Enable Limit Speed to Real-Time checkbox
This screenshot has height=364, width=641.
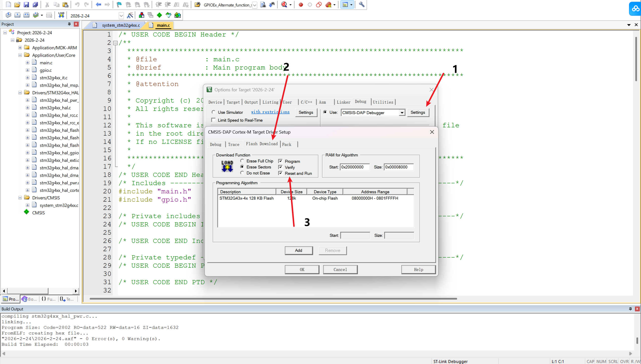coord(214,120)
